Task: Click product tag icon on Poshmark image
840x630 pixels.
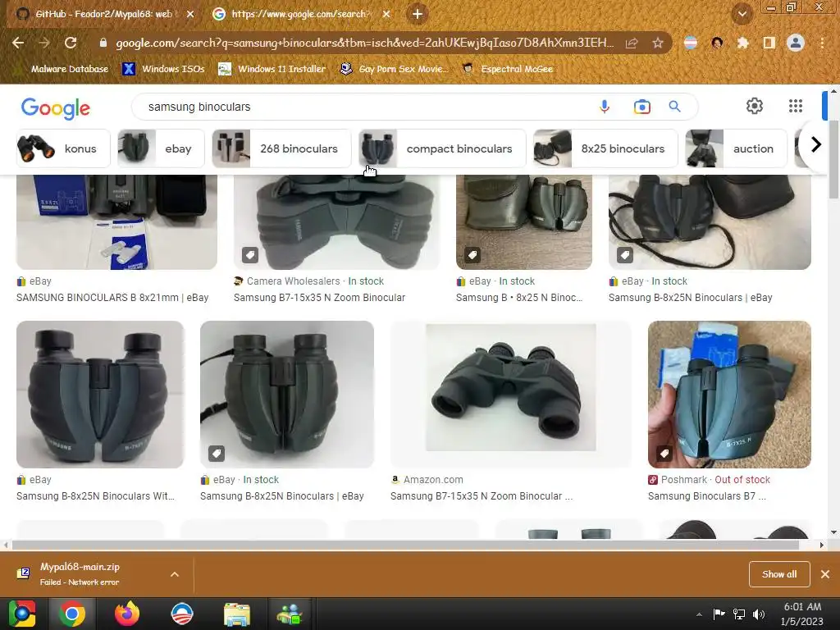Action: pyautogui.click(x=664, y=454)
